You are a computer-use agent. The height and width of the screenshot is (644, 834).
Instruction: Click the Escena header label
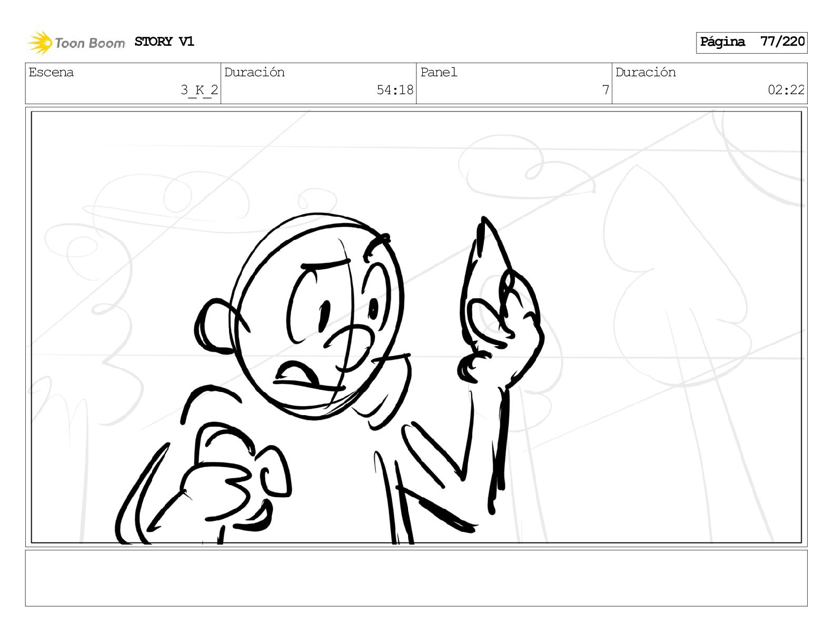tap(51, 72)
